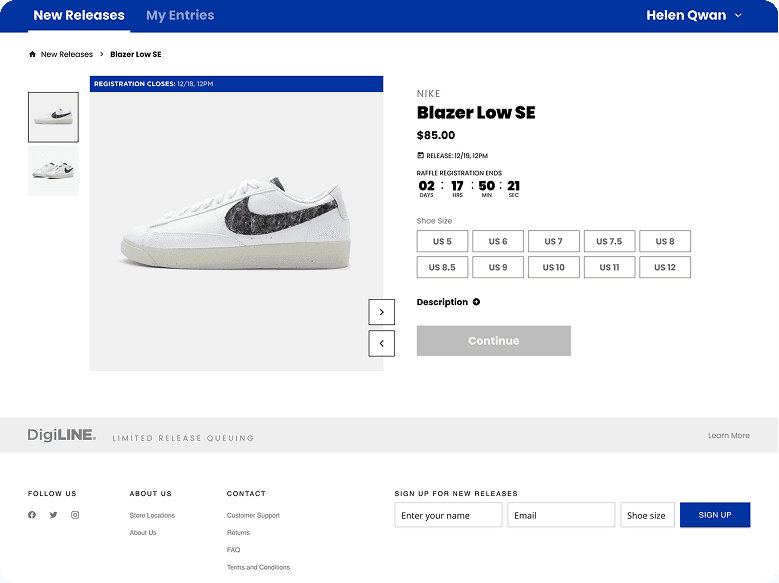Viewport: 779px width, 583px height.
Task: Click the plus icon beside Description
Action: click(476, 302)
